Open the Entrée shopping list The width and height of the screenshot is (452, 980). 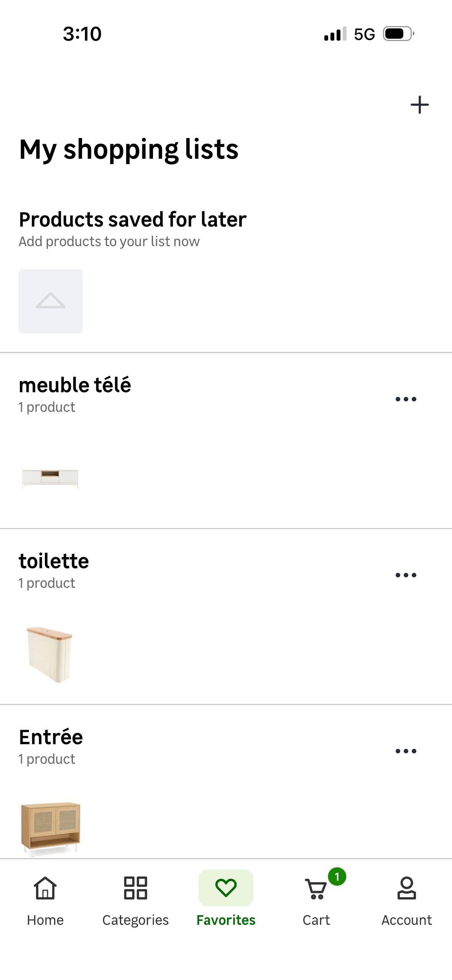[x=51, y=737]
